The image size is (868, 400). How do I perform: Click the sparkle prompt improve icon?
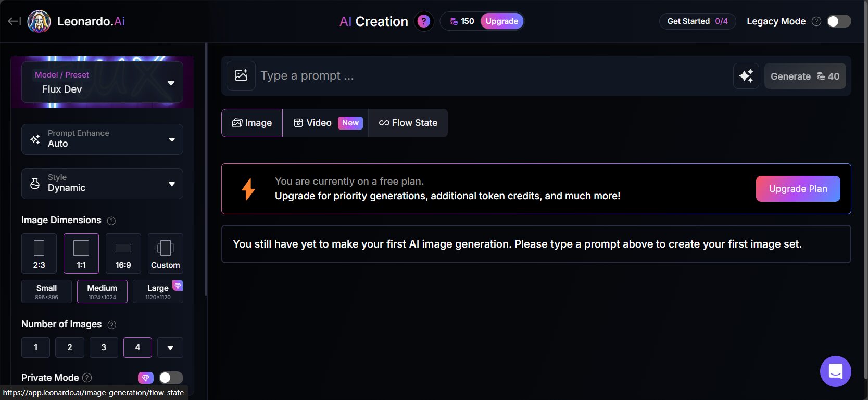tap(746, 76)
